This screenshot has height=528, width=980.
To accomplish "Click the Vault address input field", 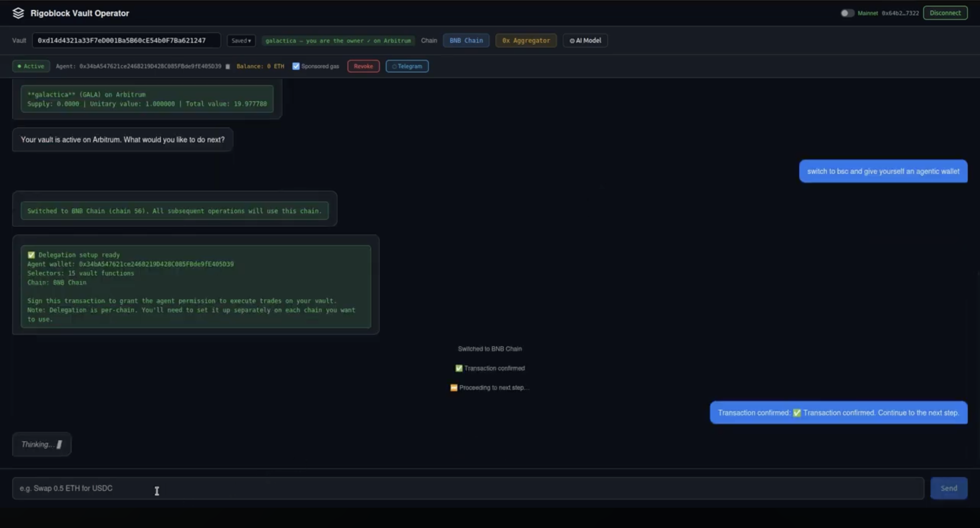I will 126,40.
